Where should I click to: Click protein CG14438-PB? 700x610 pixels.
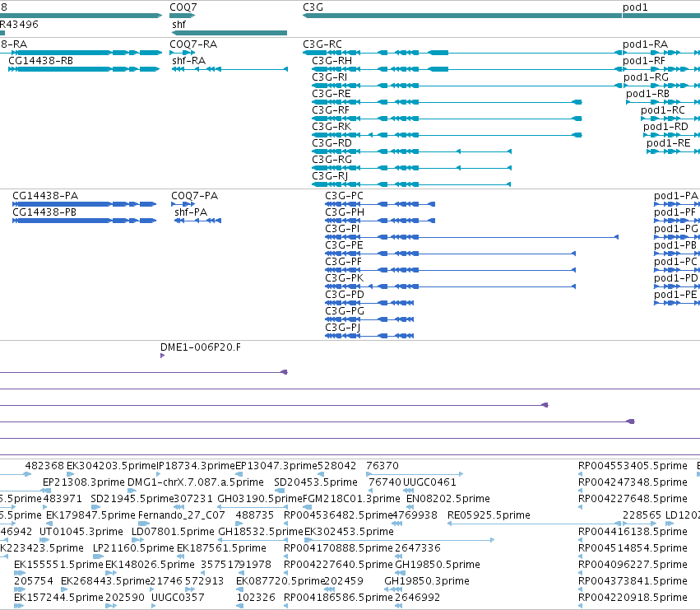coord(44,212)
